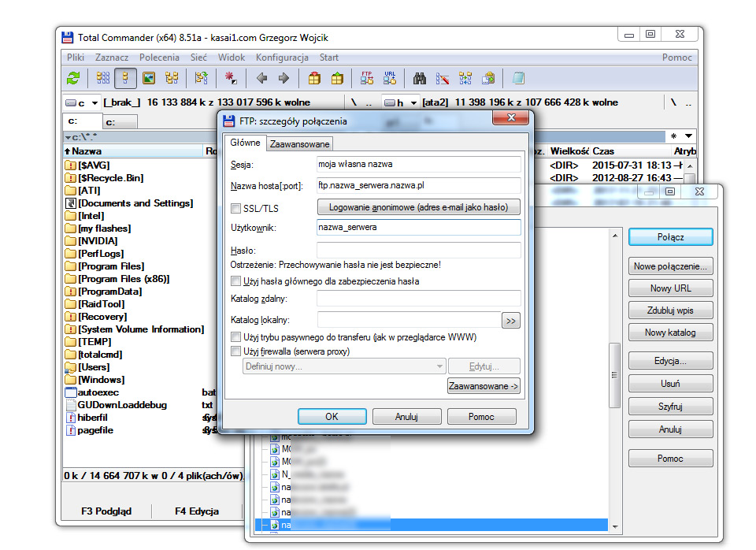Click the >> button beside Katalog lokalny
756x550 pixels.
point(511,321)
